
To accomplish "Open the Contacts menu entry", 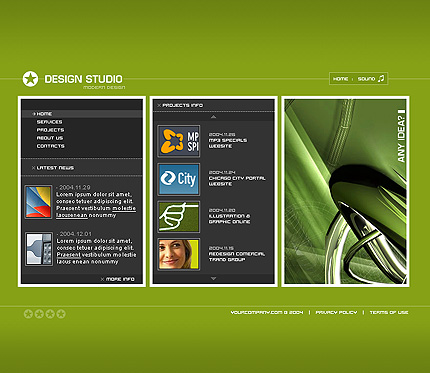I will point(50,146).
